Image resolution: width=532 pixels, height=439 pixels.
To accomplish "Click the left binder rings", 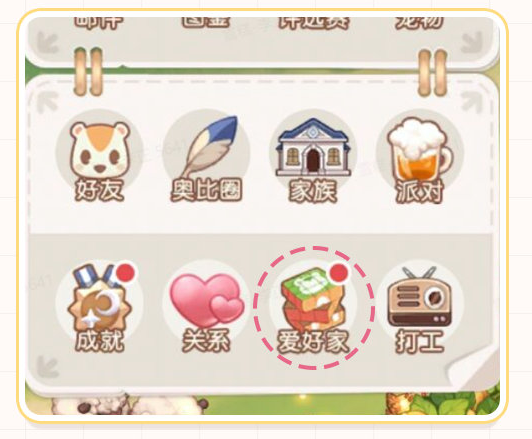I will (88, 72).
